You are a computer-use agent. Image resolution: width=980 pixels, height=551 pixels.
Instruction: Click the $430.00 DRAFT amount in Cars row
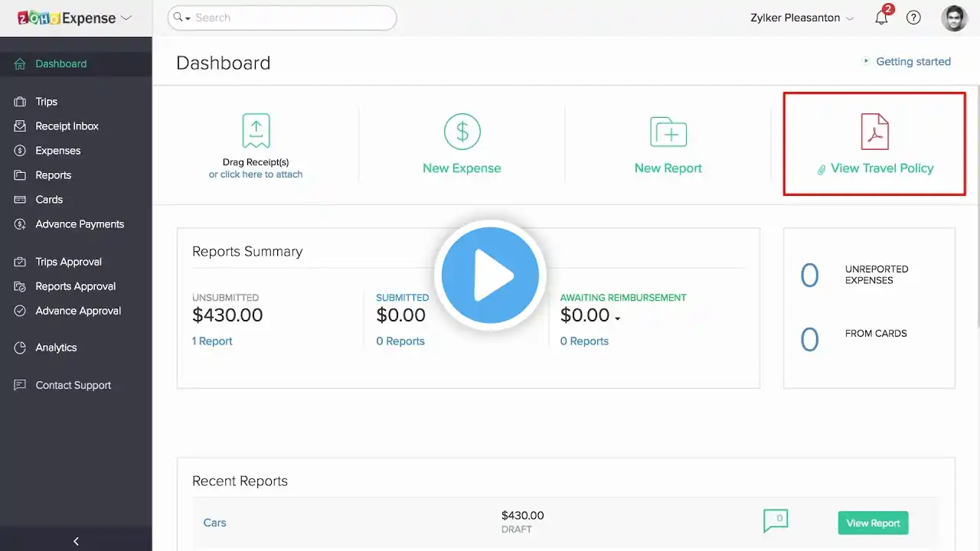tap(523, 516)
